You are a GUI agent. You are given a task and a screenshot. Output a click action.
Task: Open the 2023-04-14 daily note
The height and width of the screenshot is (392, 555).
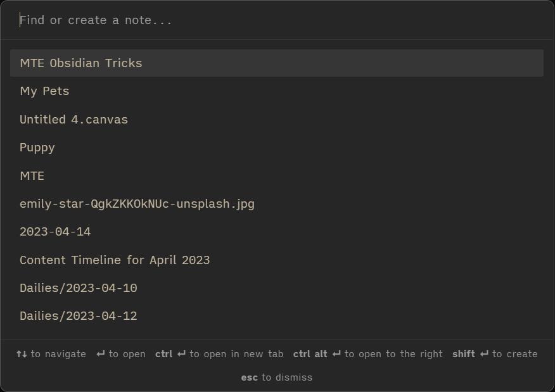[x=56, y=231]
